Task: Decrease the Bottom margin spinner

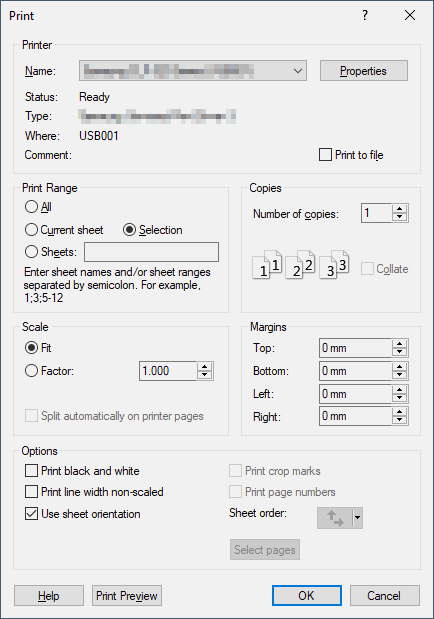Action: point(400,375)
